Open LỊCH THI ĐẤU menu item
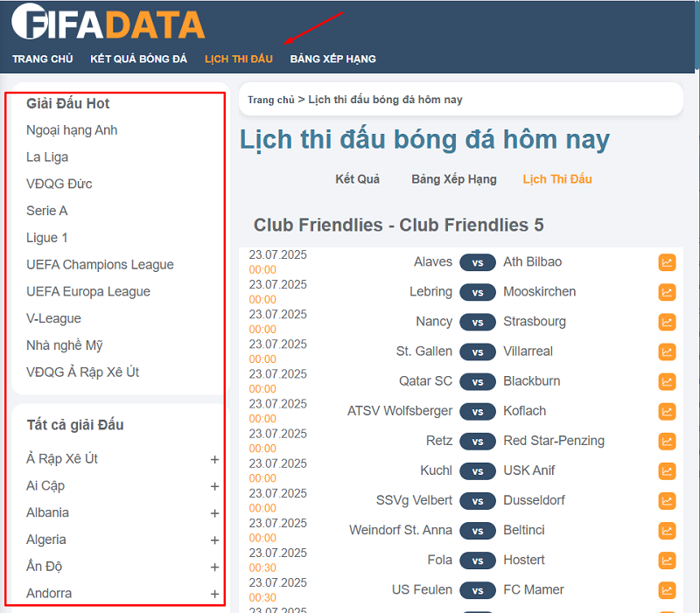Screen dimensions: 700x613 (x=239, y=59)
